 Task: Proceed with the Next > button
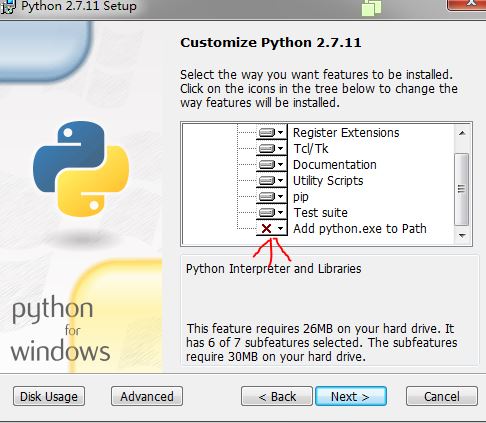click(x=351, y=396)
